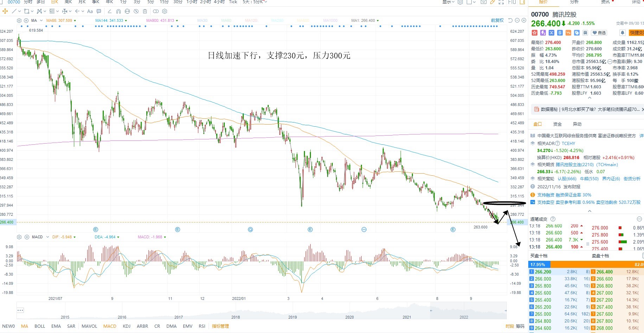
Task: Toggle the magnet snap drawing tool
Action: coord(119,11)
